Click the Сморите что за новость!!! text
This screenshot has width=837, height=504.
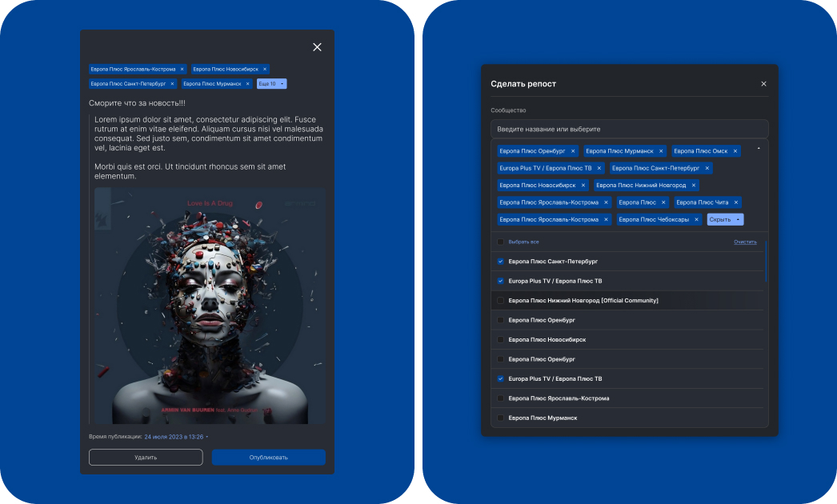tap(137, 103)
